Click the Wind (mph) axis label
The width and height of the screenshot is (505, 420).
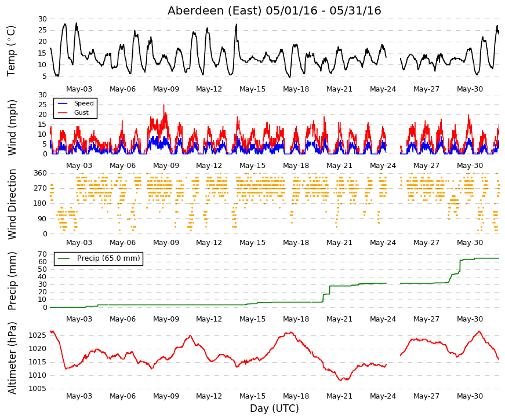pos(12,128)
